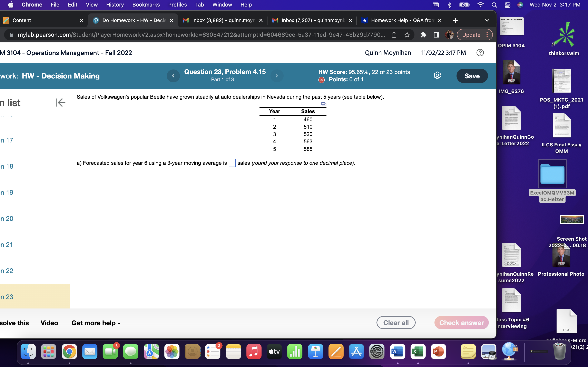Open the HW Decision Making menu
Image resolution: width=588 pixels, height=367 pixels.
[61, 76]
